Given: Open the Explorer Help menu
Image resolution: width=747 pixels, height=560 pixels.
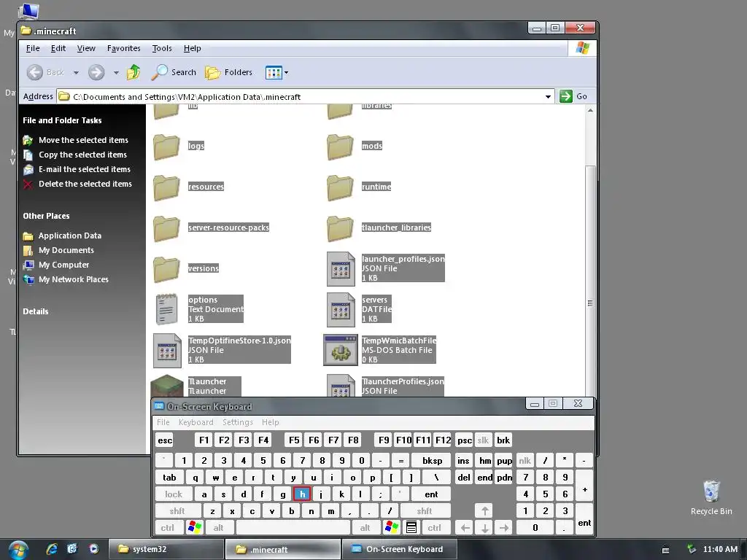Looking at the screenshot, I should pos(193,48).
